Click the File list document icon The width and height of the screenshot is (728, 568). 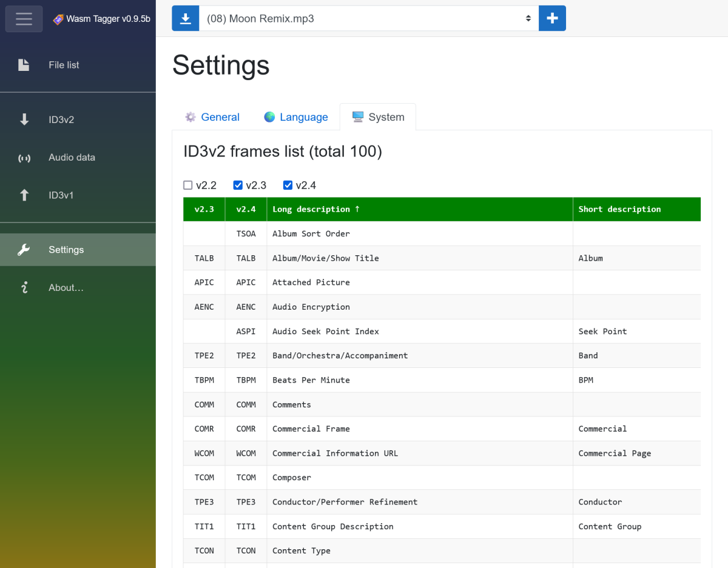24,65
